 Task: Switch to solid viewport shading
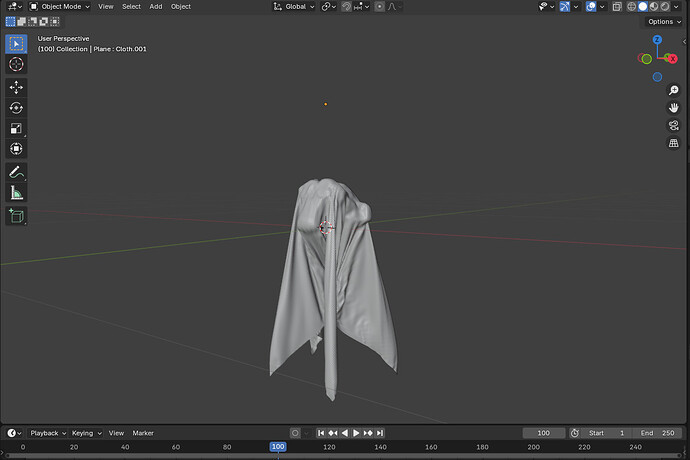(642, 7)
